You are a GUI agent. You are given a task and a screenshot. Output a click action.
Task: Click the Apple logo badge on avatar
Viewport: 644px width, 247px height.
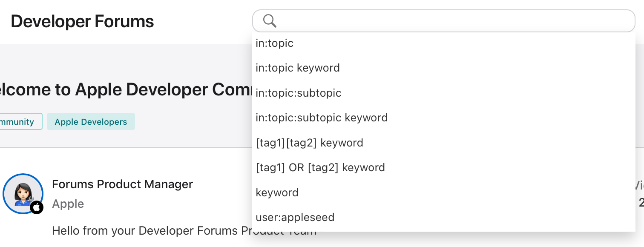point(37,207)
